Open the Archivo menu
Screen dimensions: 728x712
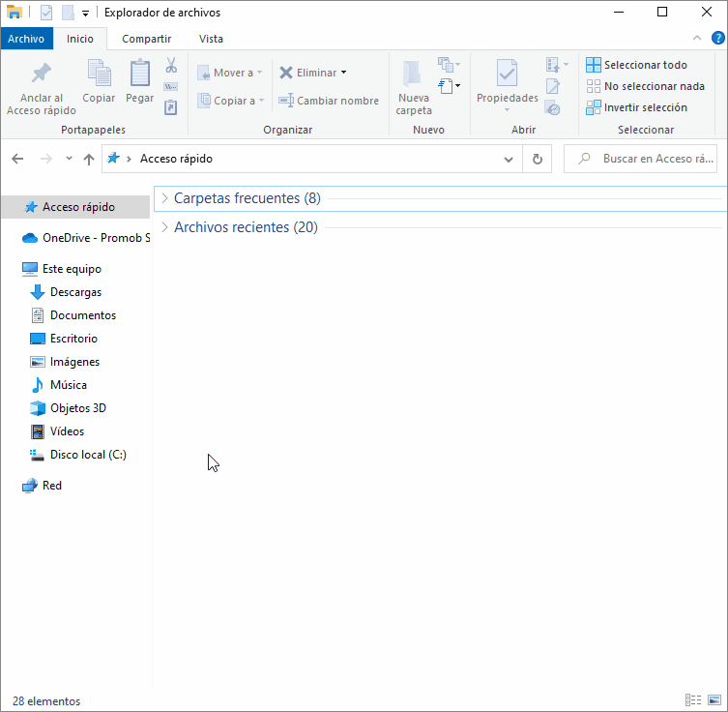(26, 39)
